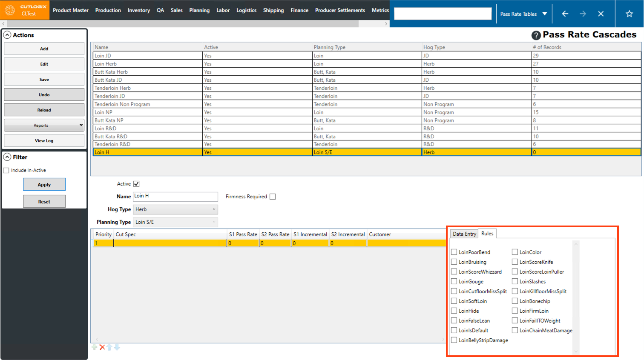The width and height of the screenshot is (644, 360).
Task: Click the move row down arrow icon
Action: point(117,347)
